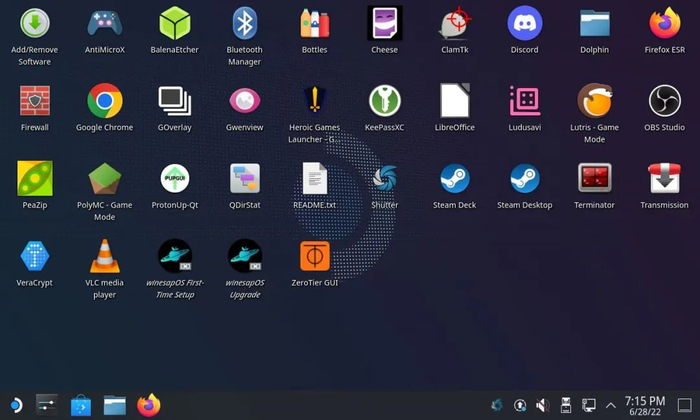Launch the Steam Desktop shortcut
This screenshot has height=420, width=700.
click(525, 178)
